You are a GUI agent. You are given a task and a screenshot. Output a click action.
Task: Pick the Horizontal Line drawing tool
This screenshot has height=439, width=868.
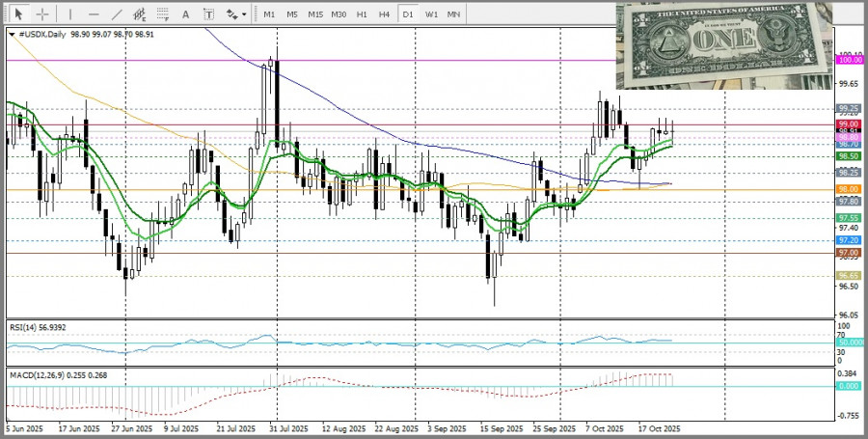94,14
